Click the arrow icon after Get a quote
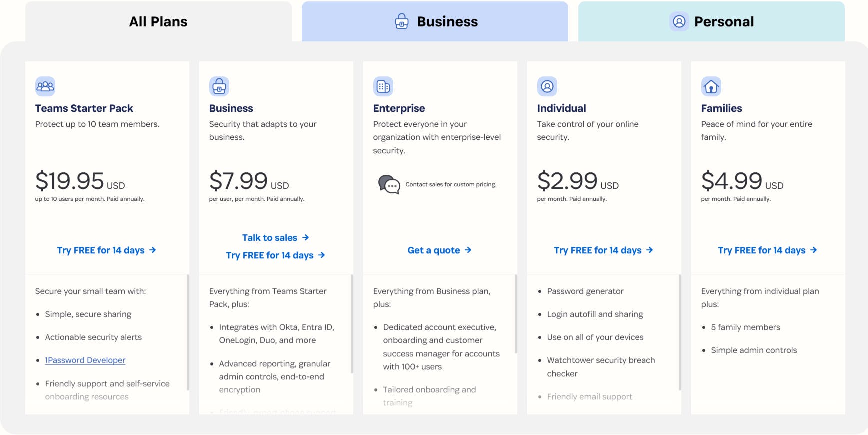 (468, 250)
